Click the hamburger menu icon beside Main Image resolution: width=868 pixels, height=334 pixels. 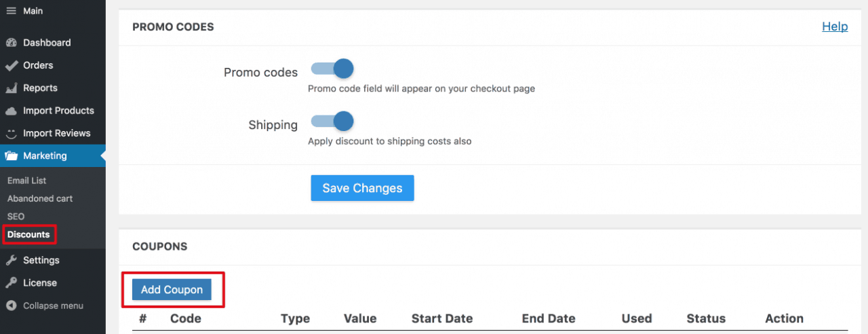click(11, 11)
